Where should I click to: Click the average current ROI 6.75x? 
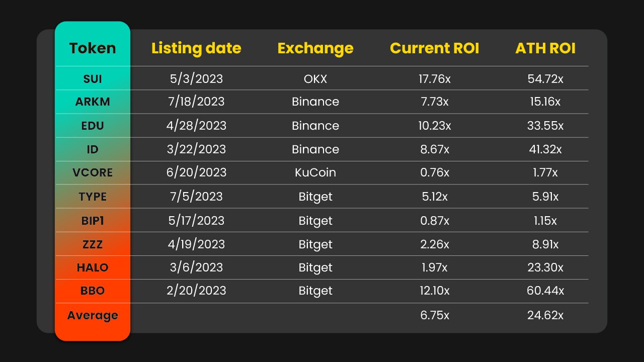pyautogui.click(x=434, y=316)
